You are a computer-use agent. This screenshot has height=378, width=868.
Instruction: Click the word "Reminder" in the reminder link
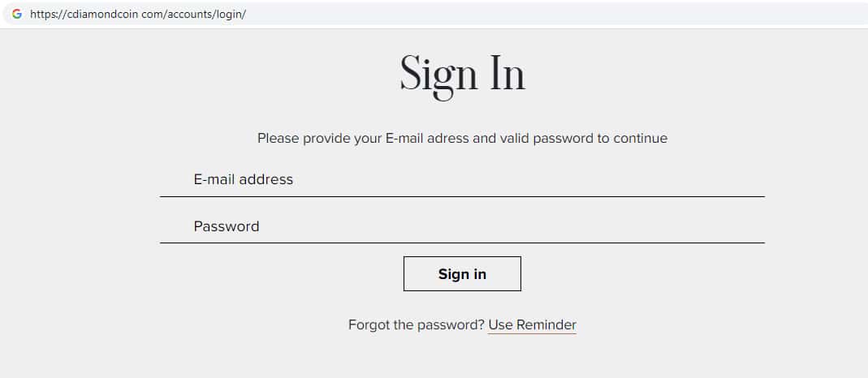(546, 325)
